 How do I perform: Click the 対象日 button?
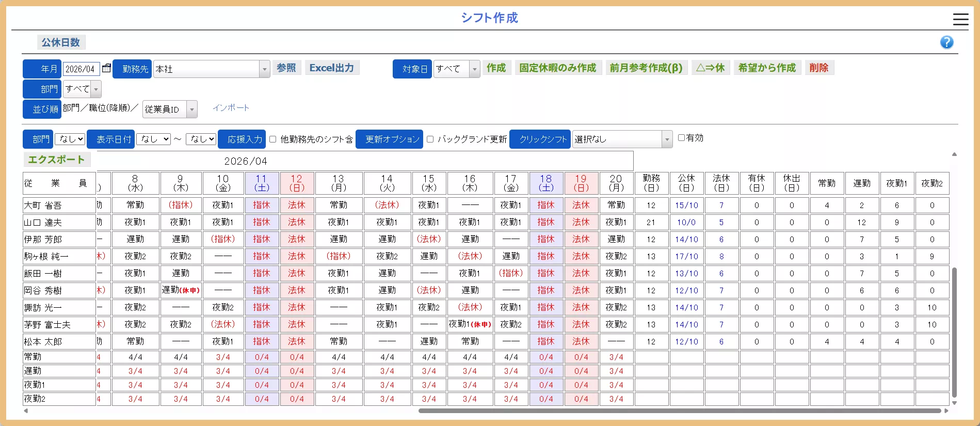412,69
